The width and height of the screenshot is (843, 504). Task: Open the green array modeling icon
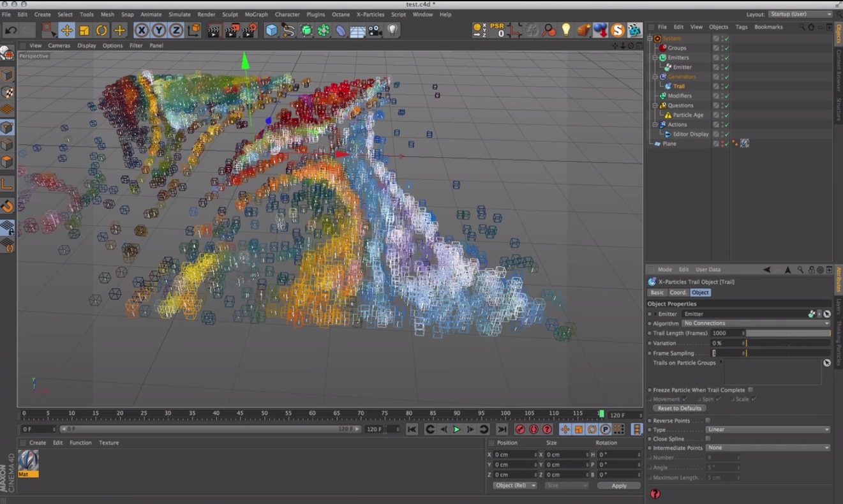306,30
